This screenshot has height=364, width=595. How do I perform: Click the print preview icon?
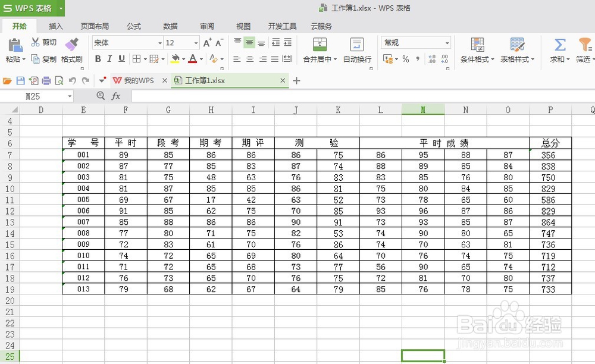click(59, 81)
